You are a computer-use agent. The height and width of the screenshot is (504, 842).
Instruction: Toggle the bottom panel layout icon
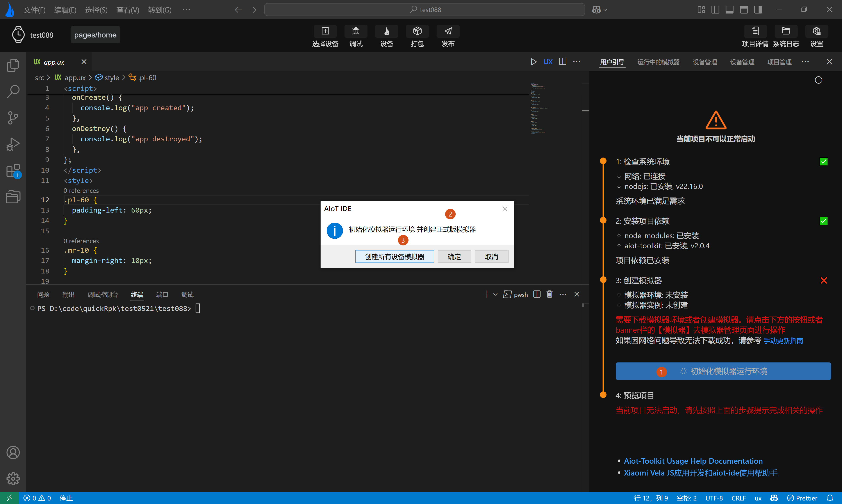[730, 9]
